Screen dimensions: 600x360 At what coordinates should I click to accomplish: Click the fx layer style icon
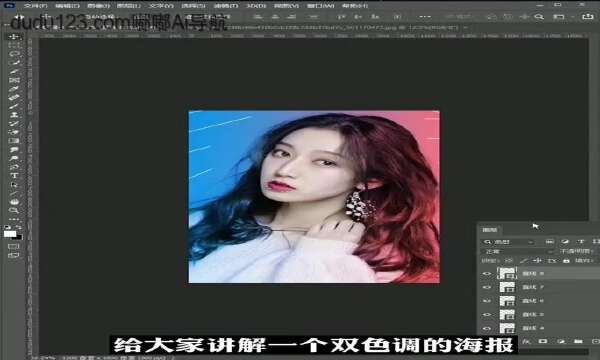tap(527, 341)
